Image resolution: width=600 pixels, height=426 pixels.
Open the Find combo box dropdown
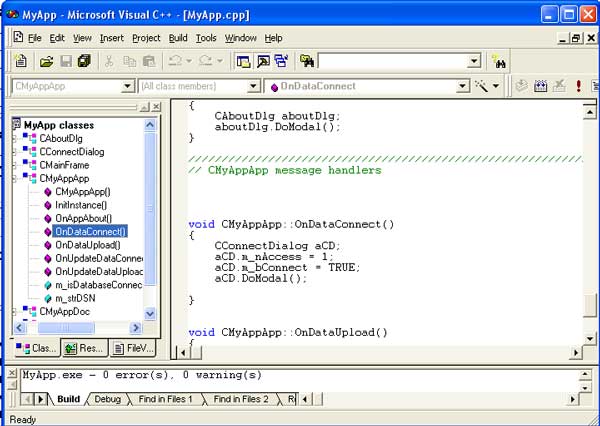(x=474, y=61)
